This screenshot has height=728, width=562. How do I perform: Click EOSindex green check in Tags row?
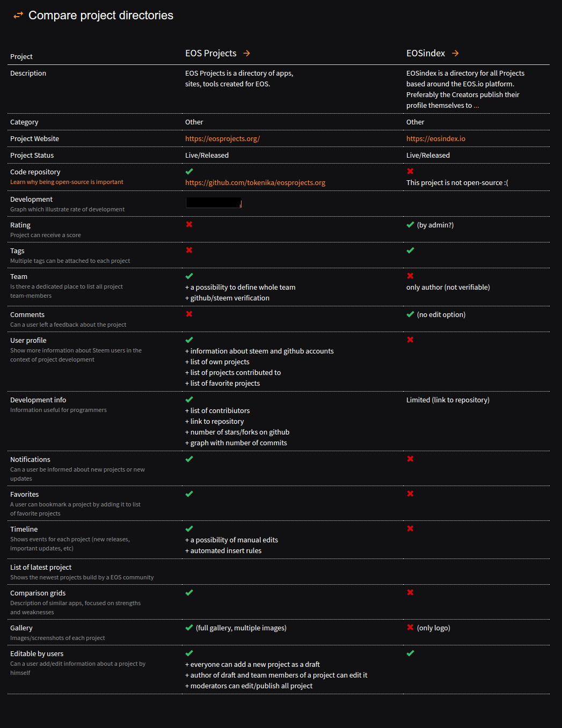pyautogui.click(x=410, y=251)
